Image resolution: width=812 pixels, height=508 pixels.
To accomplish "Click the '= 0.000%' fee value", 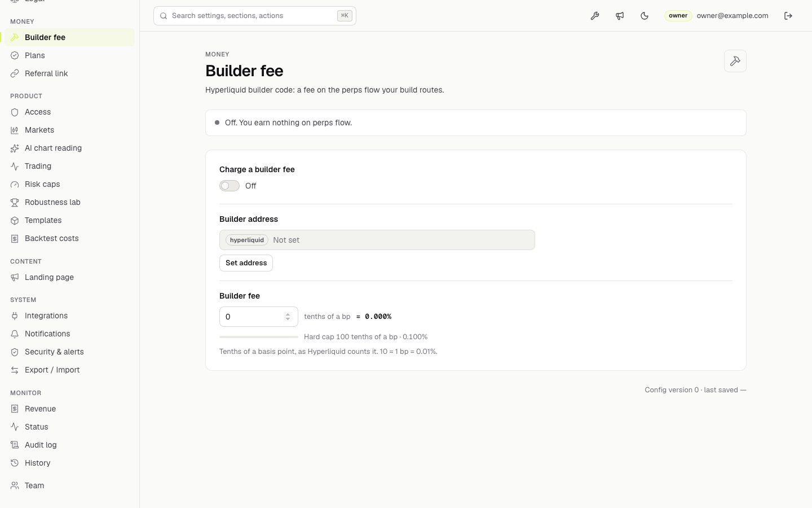I will tap(374, 317).
